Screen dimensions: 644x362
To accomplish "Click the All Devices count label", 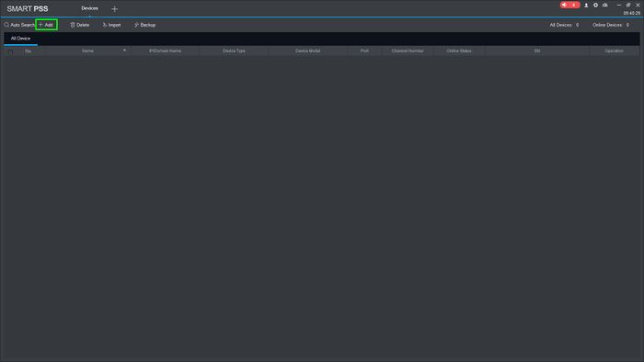I will click(564, 25).
